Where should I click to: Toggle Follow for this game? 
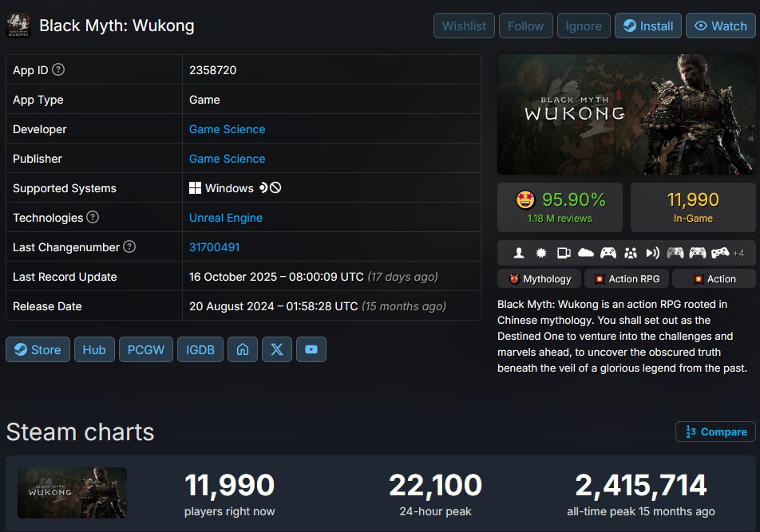coord(525,26)
